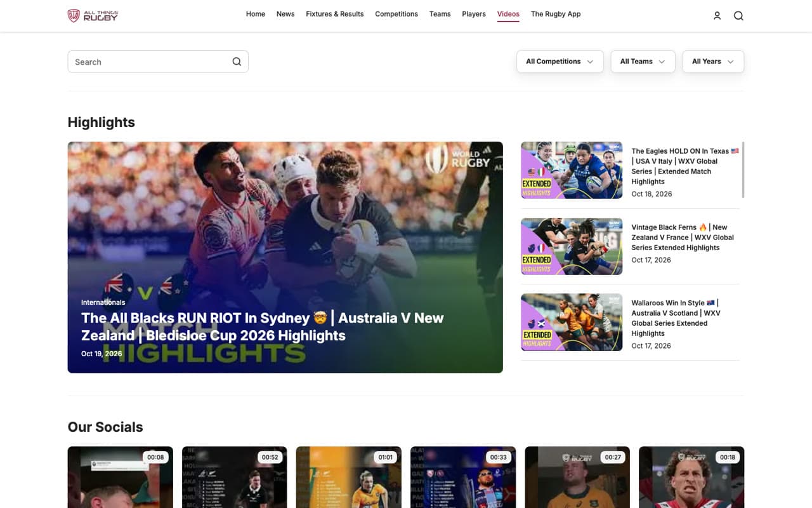This screenshot has height=508, width=812.
Task: Click the Our Socials section heading
Action: pos(105,427)
